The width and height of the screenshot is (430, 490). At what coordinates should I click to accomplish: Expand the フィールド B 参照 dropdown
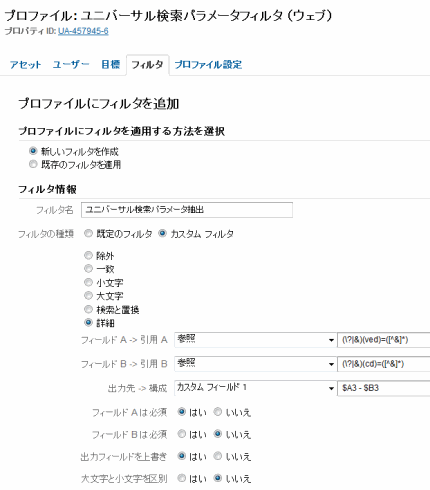[x=255, y=364]
